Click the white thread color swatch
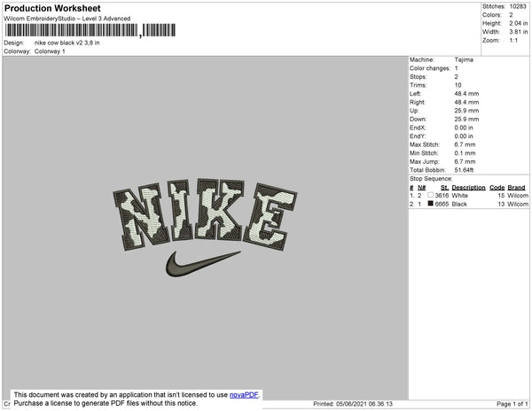This screenshot has height=411, width=532. tap(431, 195)
